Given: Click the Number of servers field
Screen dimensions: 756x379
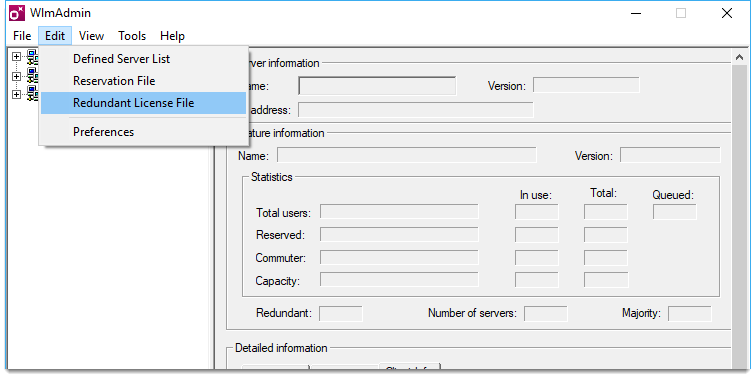Looking at the screenshot, I should click(x=546, y=313).
